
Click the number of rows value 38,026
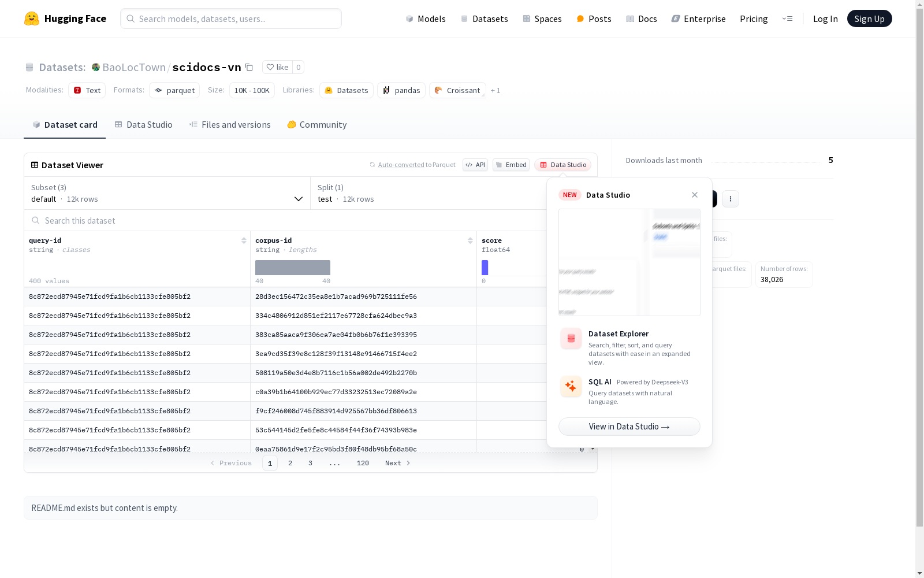point(772,280)
